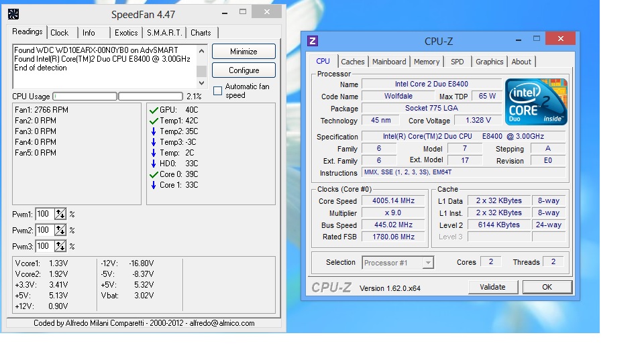Click the Instructions MMX, SSE field
This screenshot has width=644, height=362.
coord(464,172)
